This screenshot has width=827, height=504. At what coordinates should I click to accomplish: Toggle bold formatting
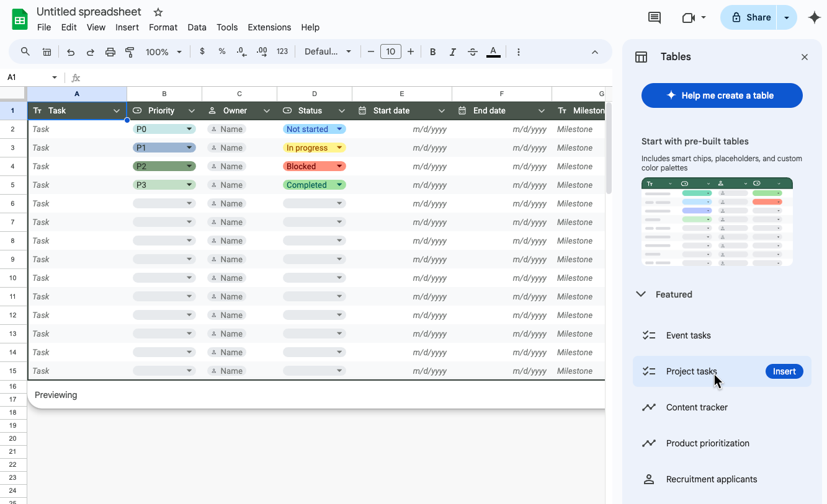point(433,52)
